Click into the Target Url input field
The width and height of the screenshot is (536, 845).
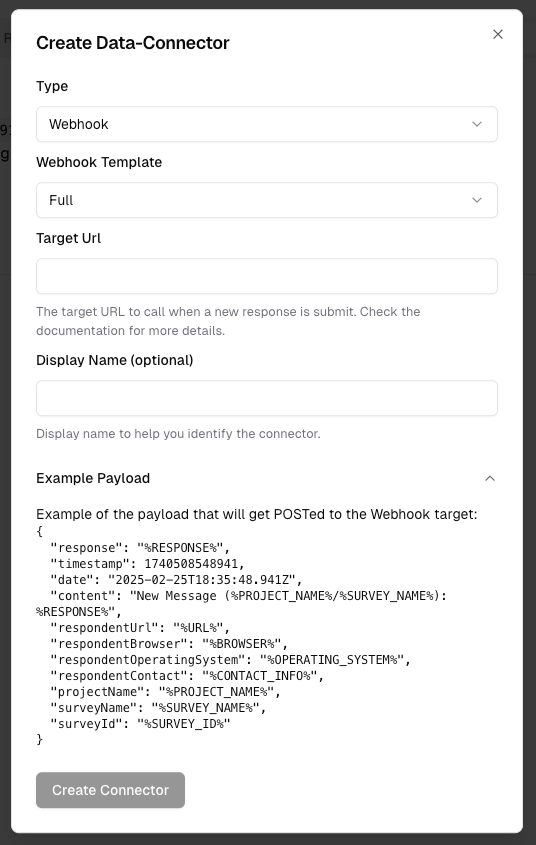pos(267,276)
